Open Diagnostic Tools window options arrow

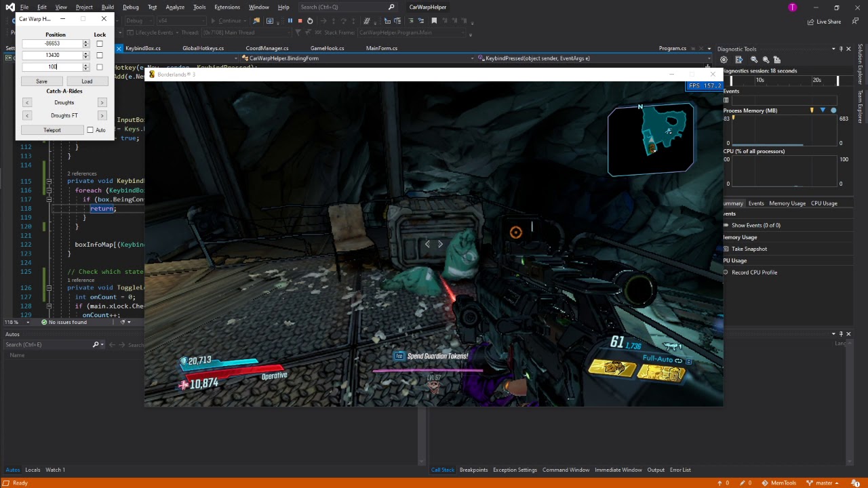(833, 49)
